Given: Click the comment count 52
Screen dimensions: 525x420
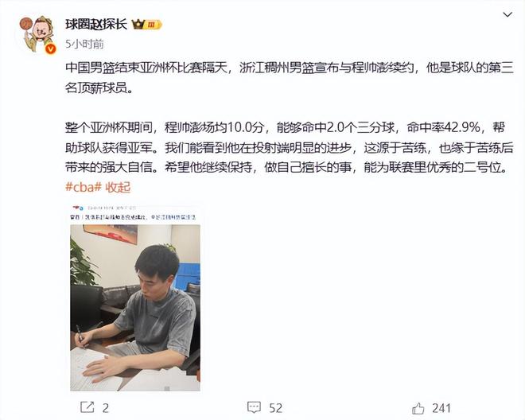Looking at the screenshot, I should [275, 408].
